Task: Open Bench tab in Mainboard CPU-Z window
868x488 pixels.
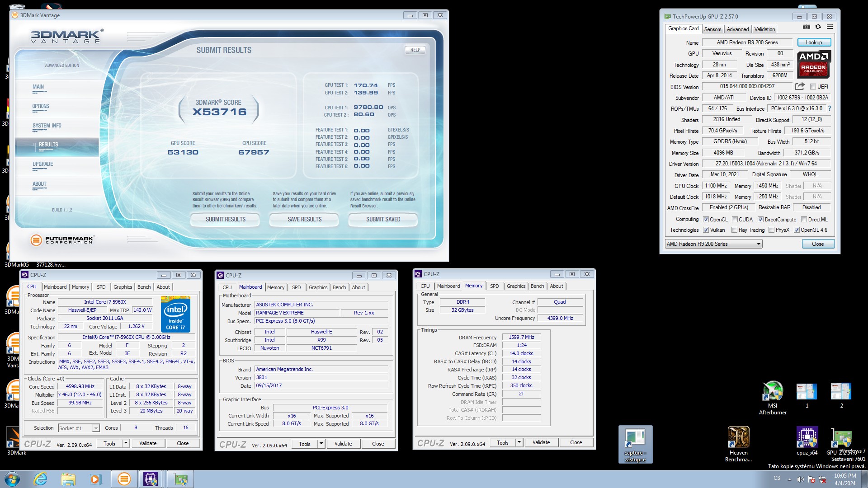Action: tap(339, 287)
